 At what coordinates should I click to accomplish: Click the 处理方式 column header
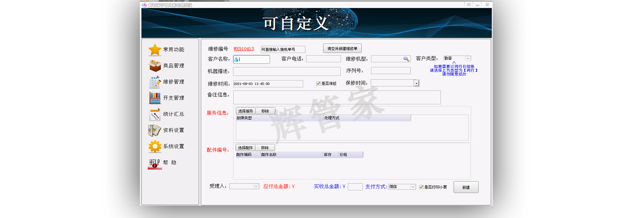click(x=367, y=118)
